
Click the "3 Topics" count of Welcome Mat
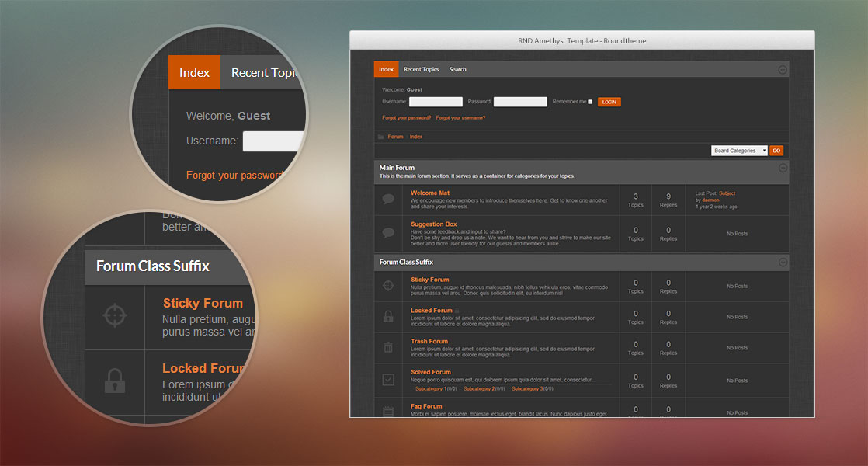click(636, 200)
